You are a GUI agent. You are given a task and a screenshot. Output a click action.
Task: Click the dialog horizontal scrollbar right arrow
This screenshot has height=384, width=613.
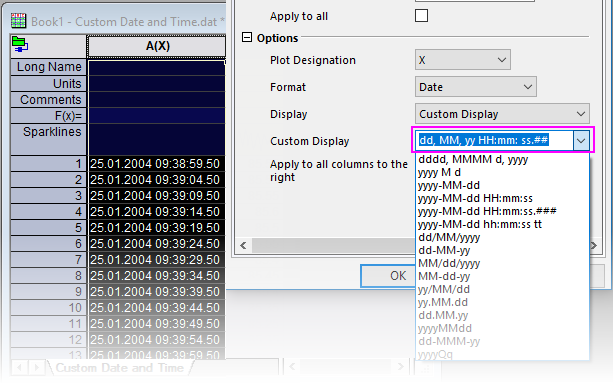pos(594,246)
